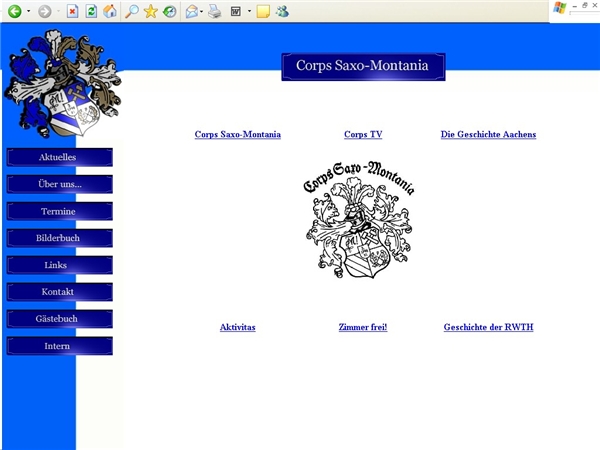Click the yellow note Discuss icon
The width and height of the screenshot is (600, 450).
point(263,11)
